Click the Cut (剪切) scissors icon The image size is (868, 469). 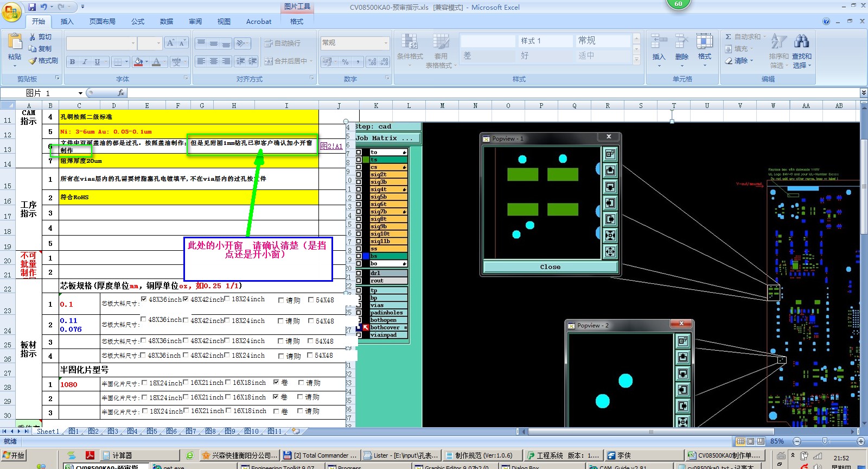point(33,37)
